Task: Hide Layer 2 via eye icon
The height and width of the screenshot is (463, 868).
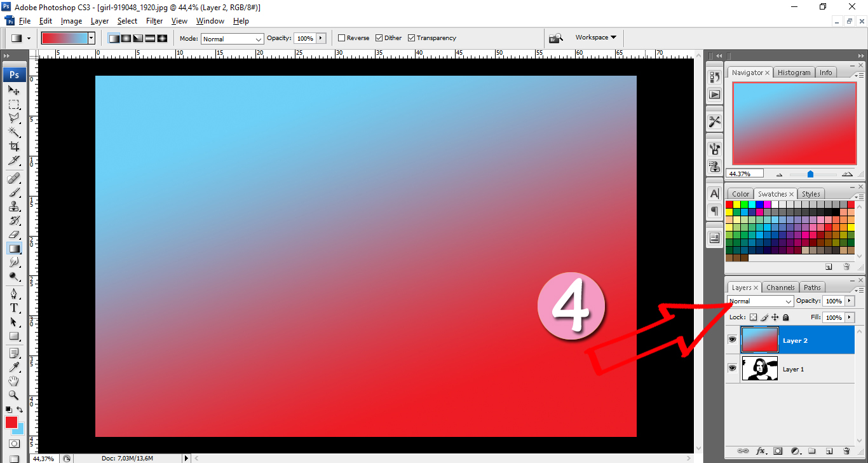Action: tap(732, 340)
